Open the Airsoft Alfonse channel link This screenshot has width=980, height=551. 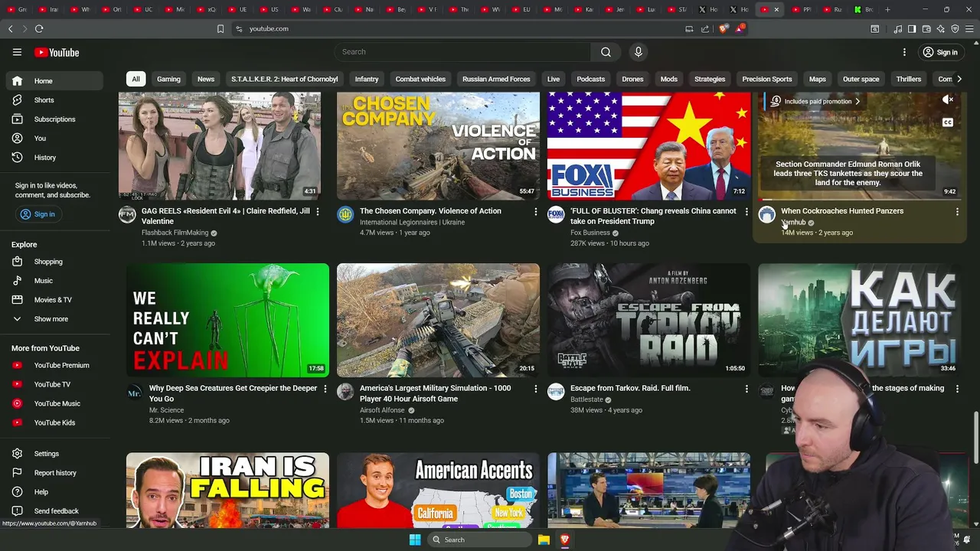pos(382,410)
